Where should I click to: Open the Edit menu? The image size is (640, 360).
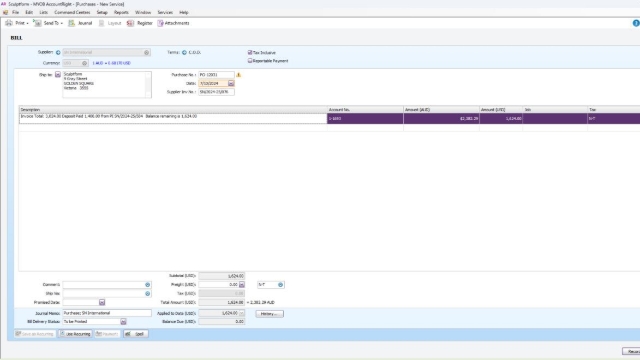(x=29, y=13)
